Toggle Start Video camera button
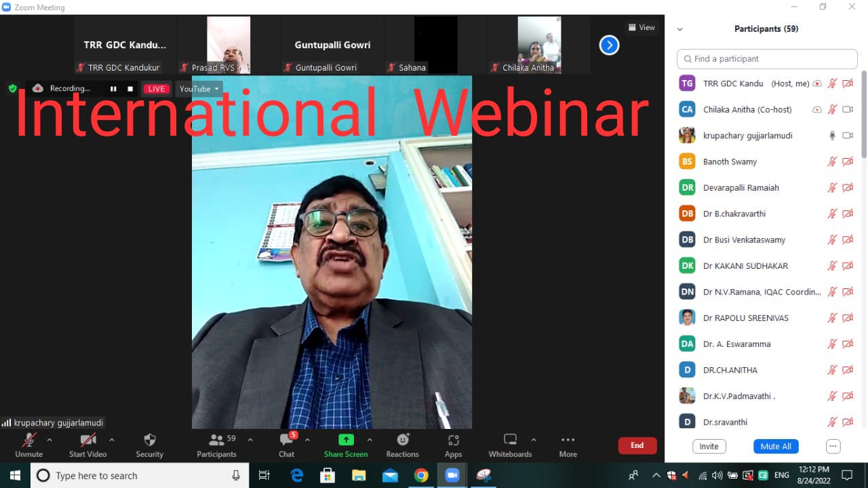Viewport: 868px width, 488px height. click(x=88, y=440)
